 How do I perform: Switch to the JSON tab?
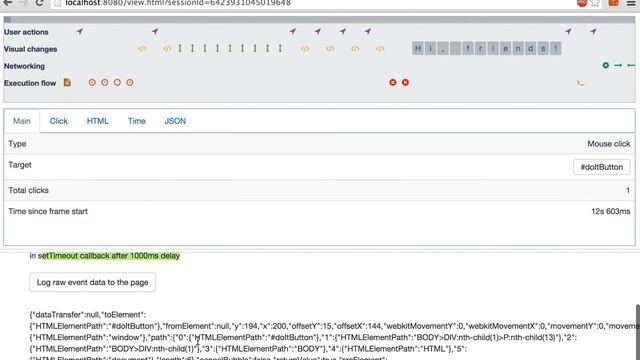coord(175,121)
